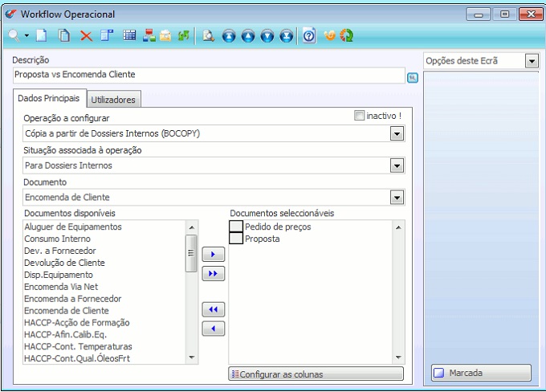Expand the Documento dropdown
Image resolution: width=546 pixels, height=392 pixels.
pyautogui.click(x=397, y=198)
